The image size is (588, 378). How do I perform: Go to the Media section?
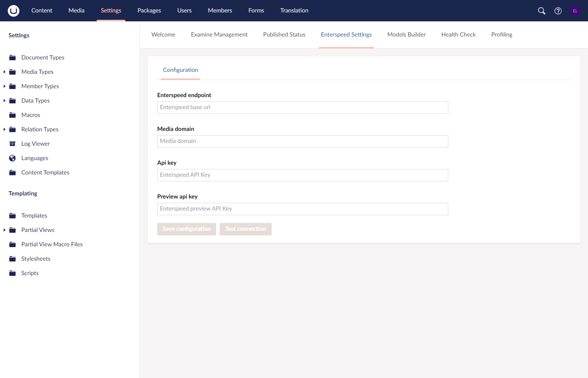[x=76, y=10]
